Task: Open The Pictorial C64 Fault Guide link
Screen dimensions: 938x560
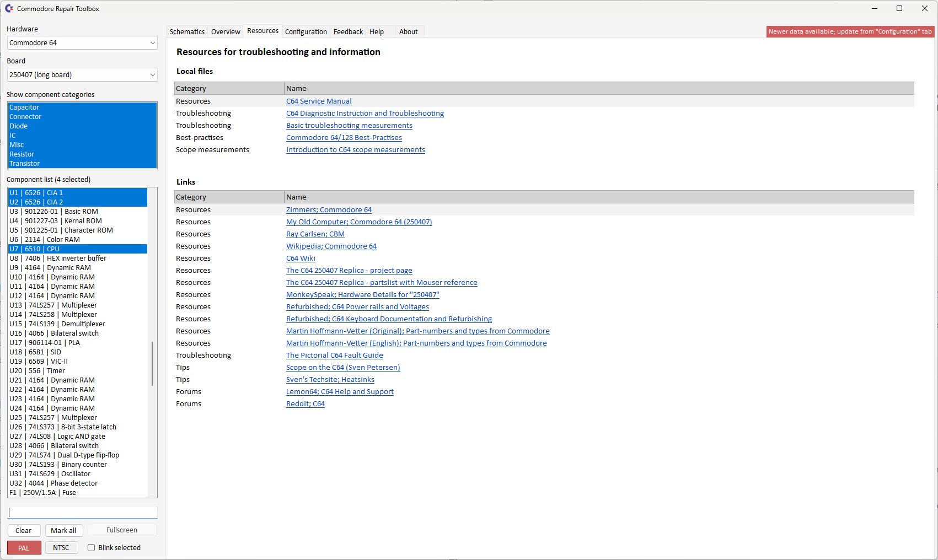Action: click(334, 356)
